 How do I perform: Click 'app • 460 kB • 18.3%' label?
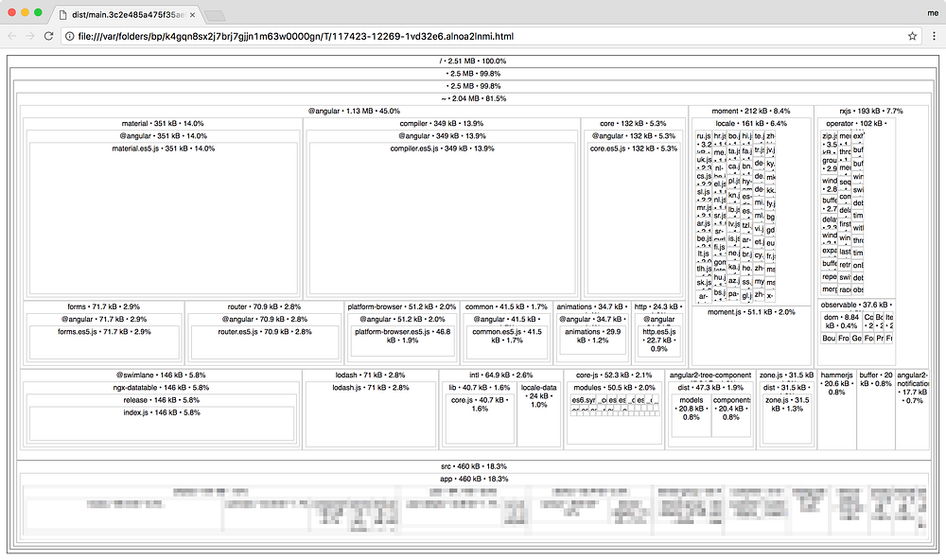pyautogui.click(x=474, y=479)
